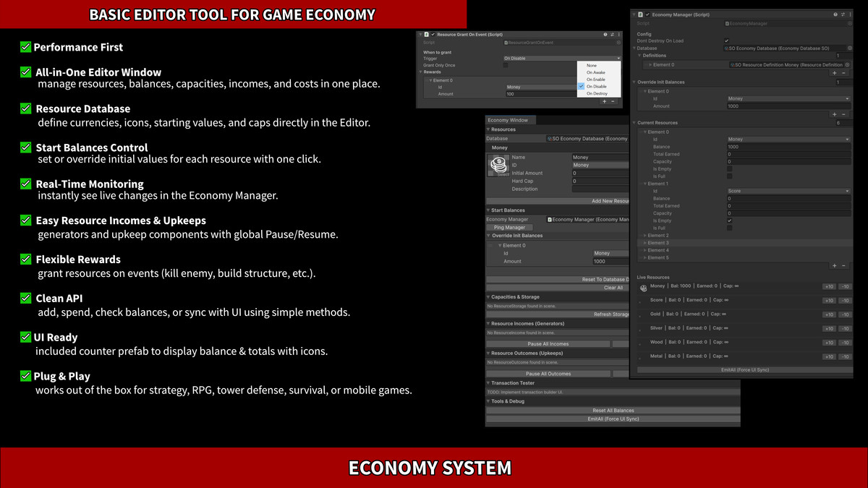868x488 pixels.
Task: Select On Awake in trigger menu
Action: tap(596, 72)
